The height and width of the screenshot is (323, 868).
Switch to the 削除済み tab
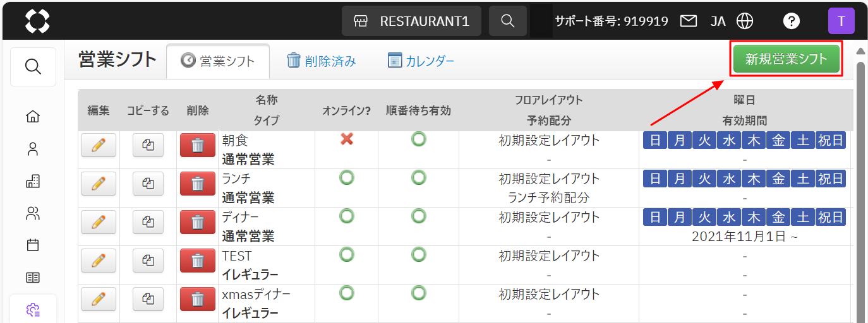(322, 61)
